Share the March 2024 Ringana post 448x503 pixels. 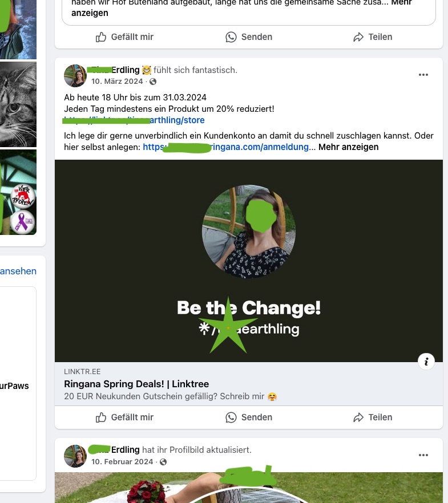click(373, 417)
